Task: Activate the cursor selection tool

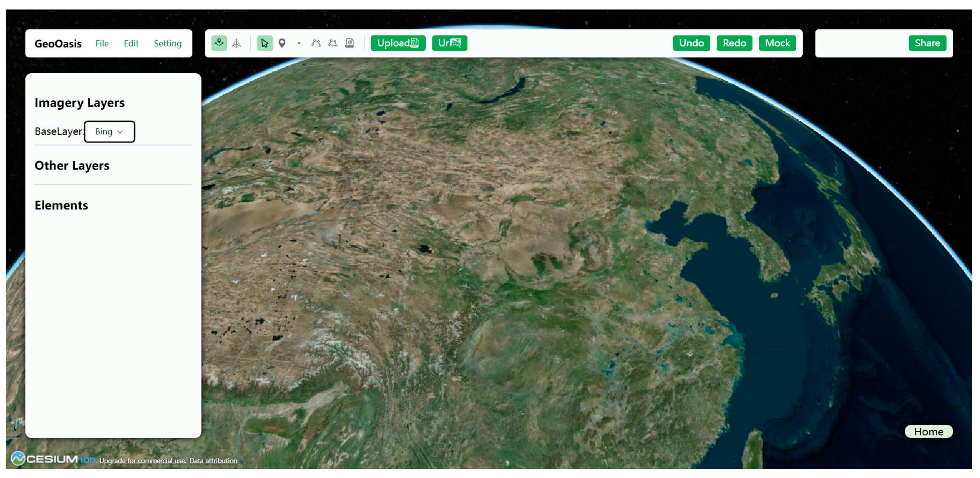Action: click(x=265, y=43)
